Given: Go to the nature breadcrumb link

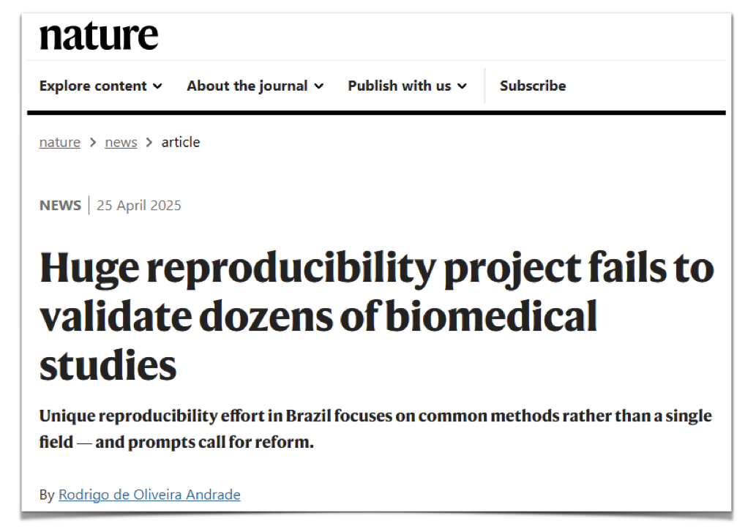Looking at the screenshot, I should click(x=60, y=143).
